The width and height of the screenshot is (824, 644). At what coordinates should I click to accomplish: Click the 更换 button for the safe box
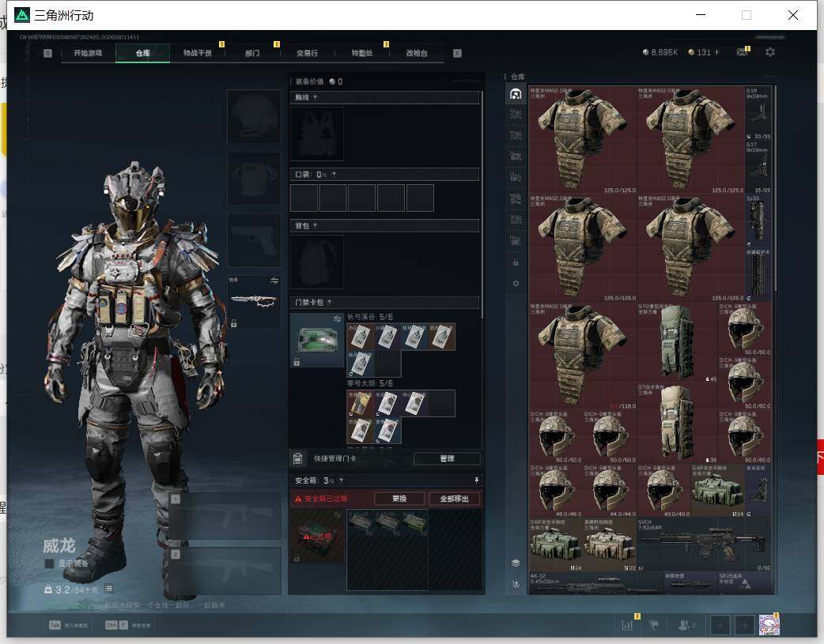(399, 499)
